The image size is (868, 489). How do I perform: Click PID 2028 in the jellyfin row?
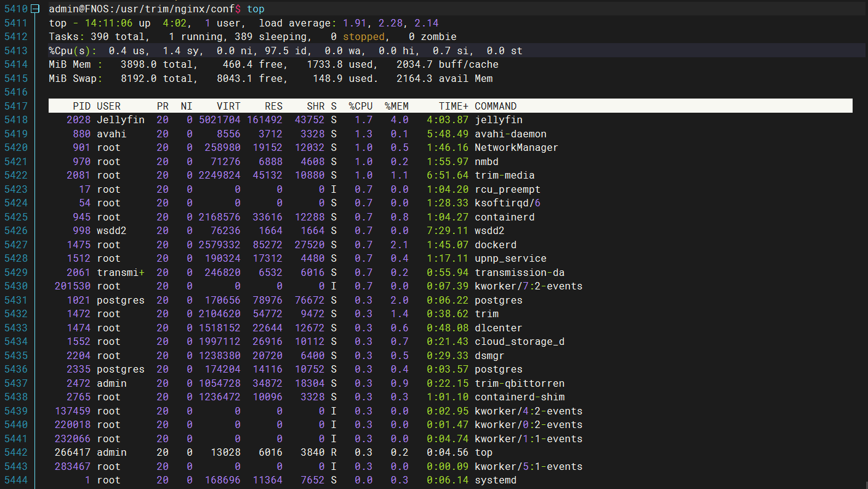click(x=79, y=120)
